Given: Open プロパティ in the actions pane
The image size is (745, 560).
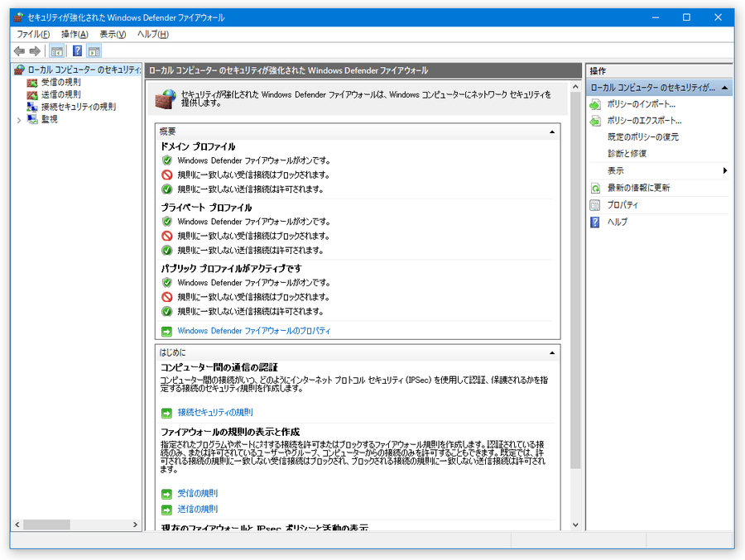Looking at the screenshot, I should coord(622,204).
